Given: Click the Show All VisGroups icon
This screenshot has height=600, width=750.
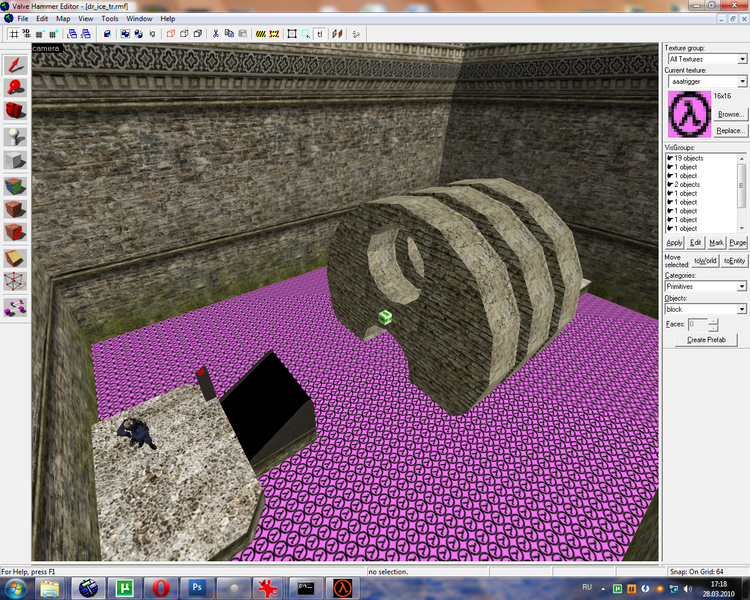Looking at the screenshot, I should click(198, 33).
